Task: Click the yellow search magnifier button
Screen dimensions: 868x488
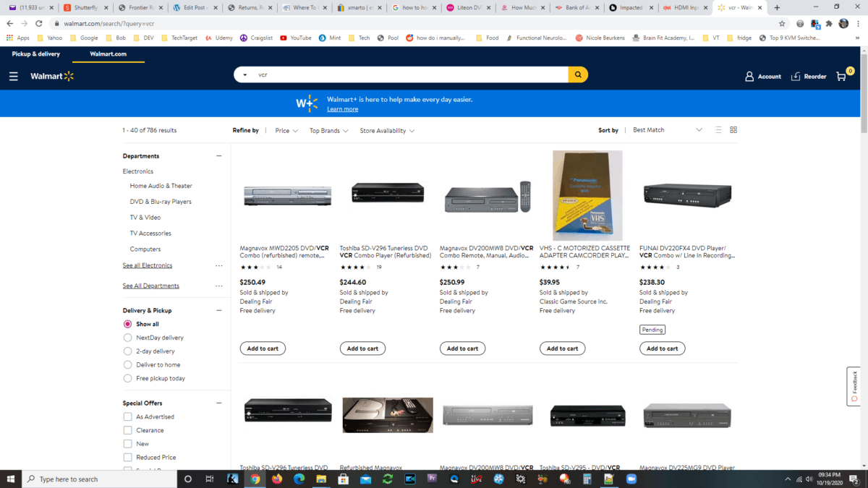Action: 578,74
